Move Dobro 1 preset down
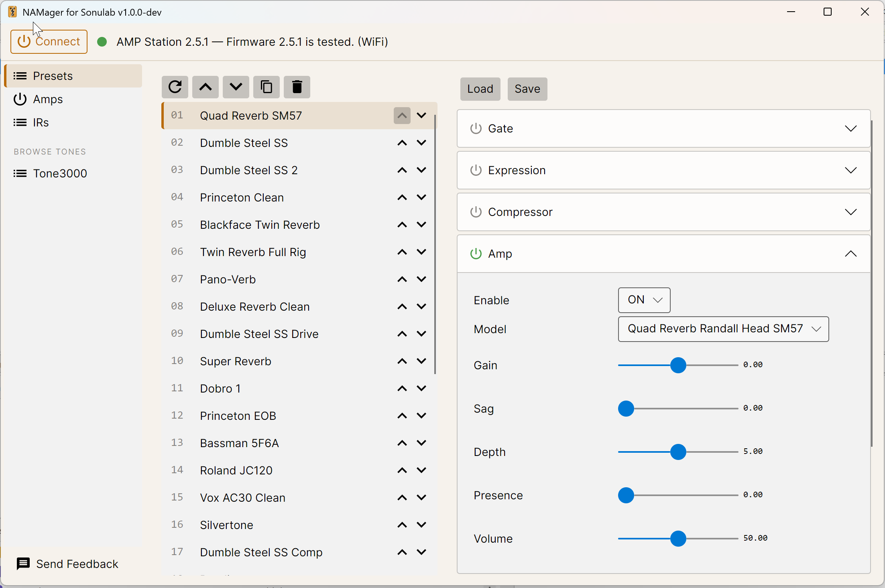This screenshot has height=588, width=885. 421,389
